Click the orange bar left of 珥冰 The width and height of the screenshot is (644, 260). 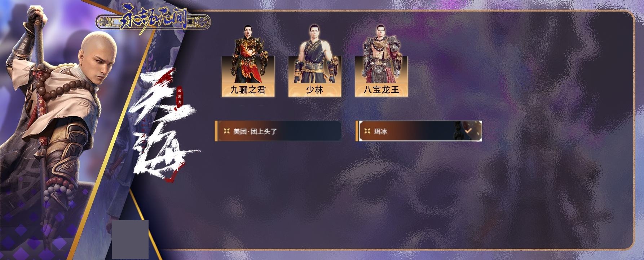pyautogui.click(x=357, y=131)
